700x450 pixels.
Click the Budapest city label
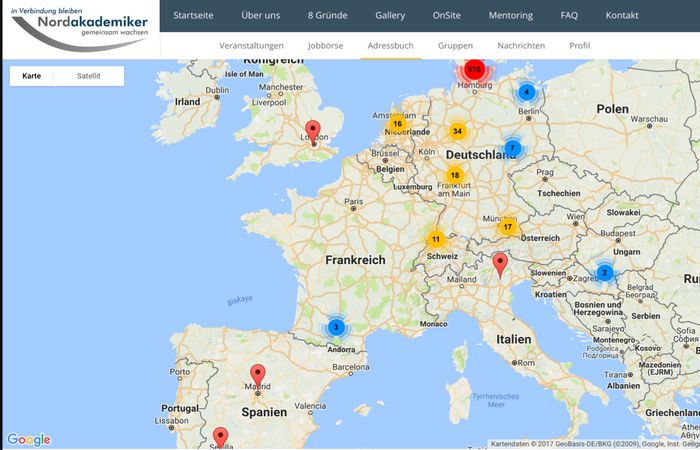(x=618, y=233)
